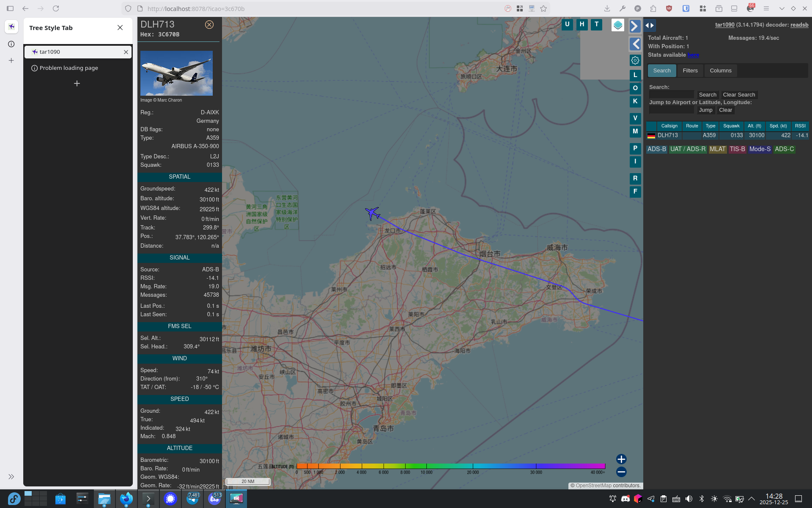Collapse sidebar with right chevron arrow
Viewport: 812px width, 508px height.
[634, 26]
